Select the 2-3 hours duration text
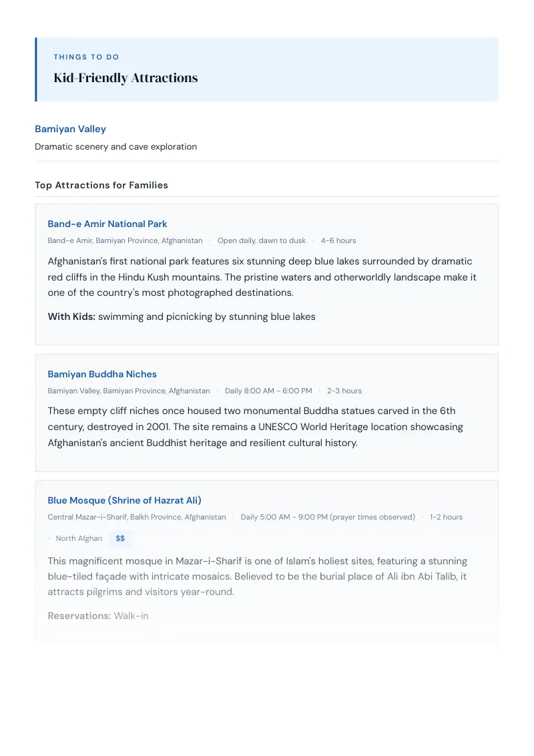The image size is (534, 756). (x=344, y=391)
